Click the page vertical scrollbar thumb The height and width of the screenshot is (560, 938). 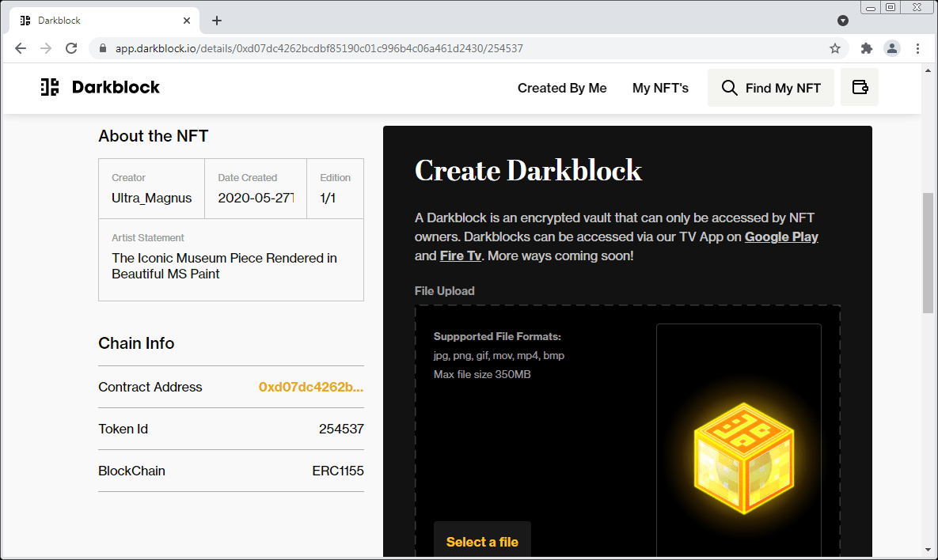click(928, 252)
